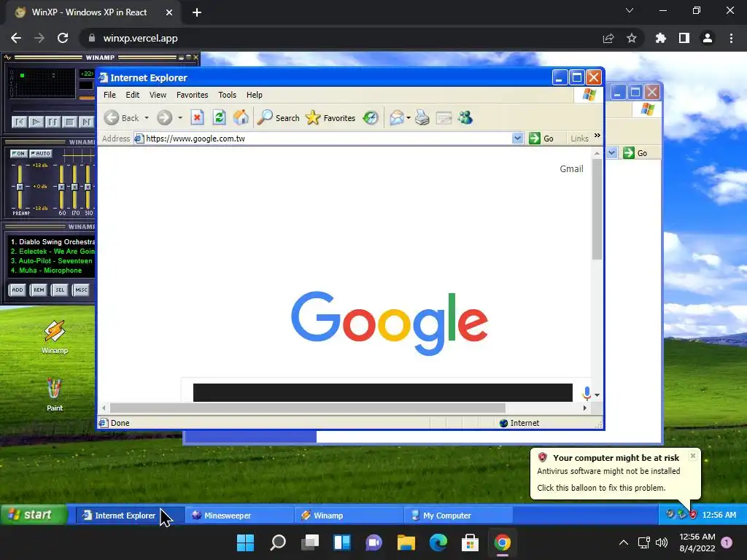This screenshot has width=747, height=560.
Task: Click the Forward arrow in Internet Explorer
Action: coord(164,117)
